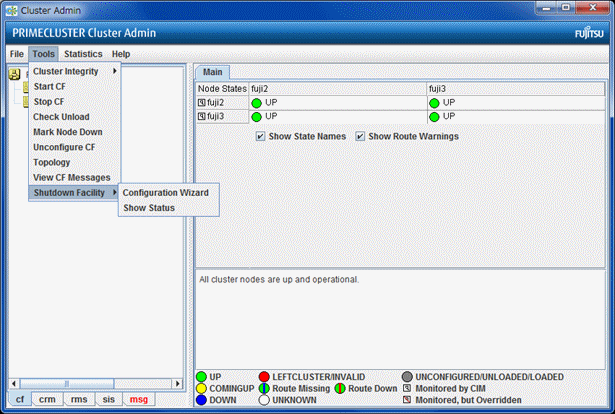Click green UP indicator in fuji3 row, fuji3 column
The image size is (615, 414).
(434, 117)
